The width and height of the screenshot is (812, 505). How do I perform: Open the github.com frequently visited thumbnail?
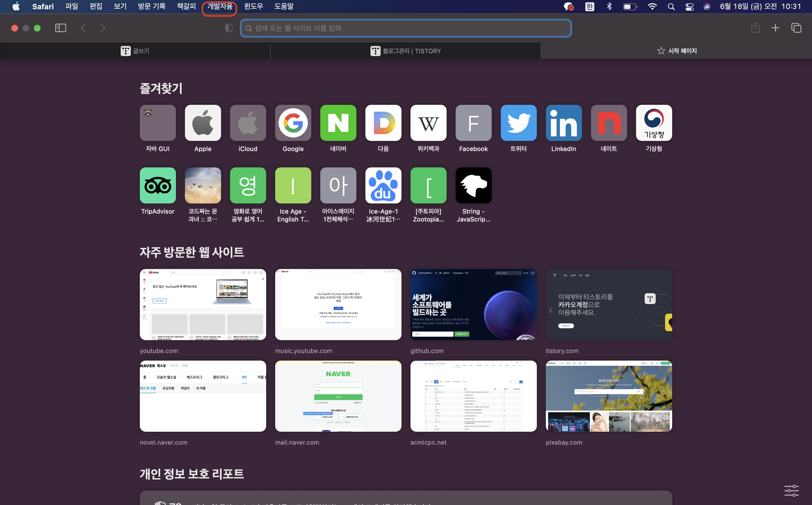pyautogui.click(x=473, y=305)
